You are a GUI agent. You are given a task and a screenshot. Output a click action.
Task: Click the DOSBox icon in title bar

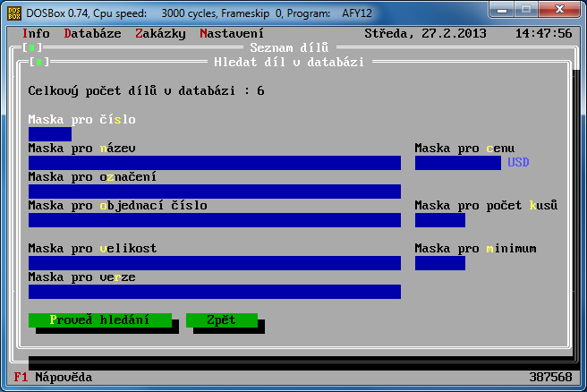13,10
